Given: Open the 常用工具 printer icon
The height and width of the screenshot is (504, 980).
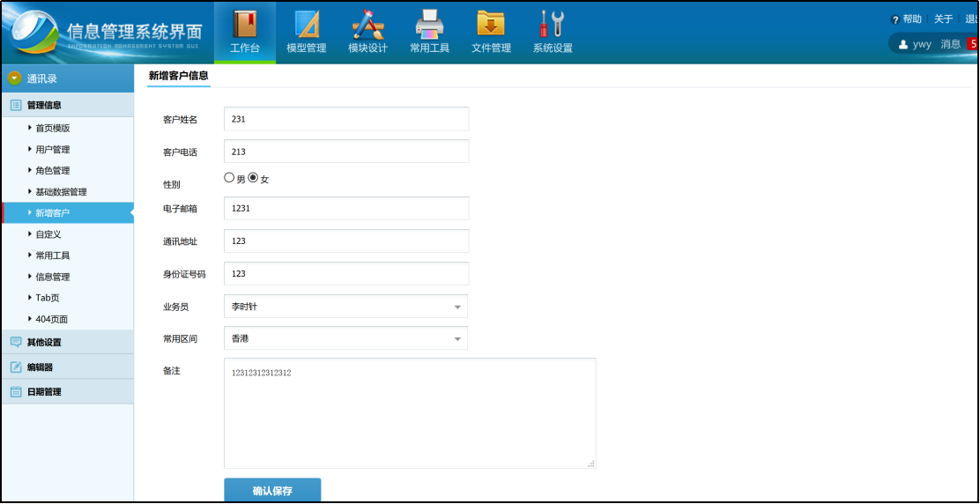Looking at the screenshot, I should [429, 25].
